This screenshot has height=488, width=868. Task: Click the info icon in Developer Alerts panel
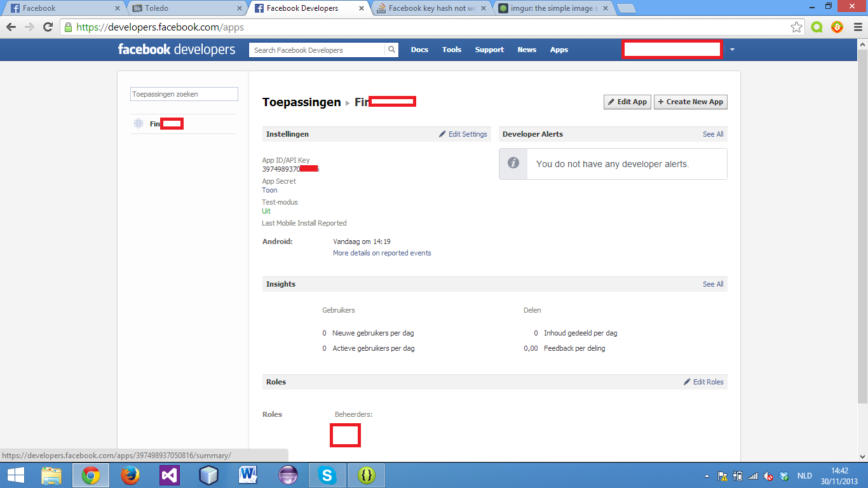[512, 163]
